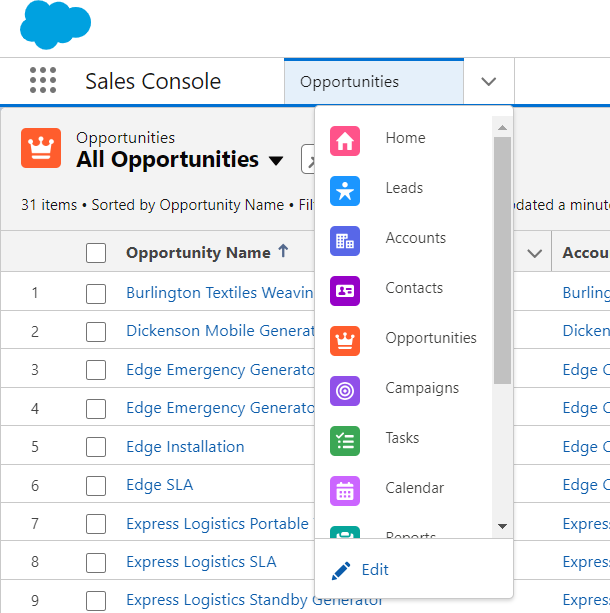Check the box for Express Logistics Portable row
Viewport: 610px width, 613px height.
96,524
